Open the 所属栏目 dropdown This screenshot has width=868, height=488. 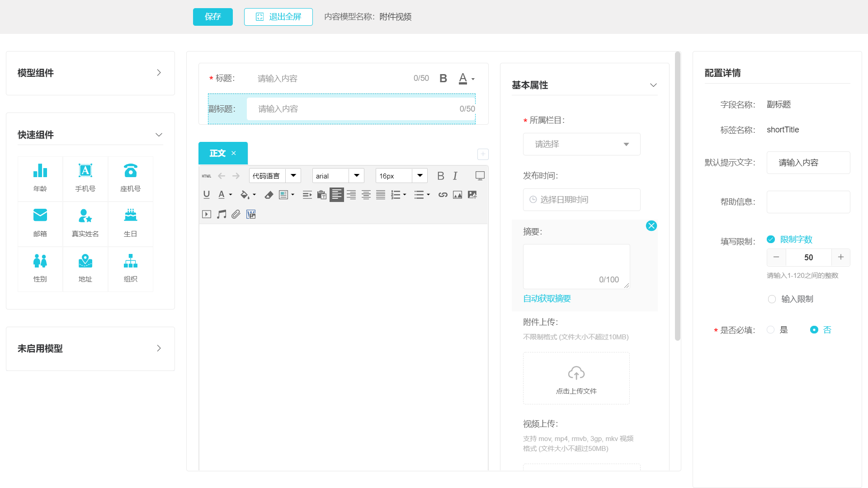pos(581,144)
